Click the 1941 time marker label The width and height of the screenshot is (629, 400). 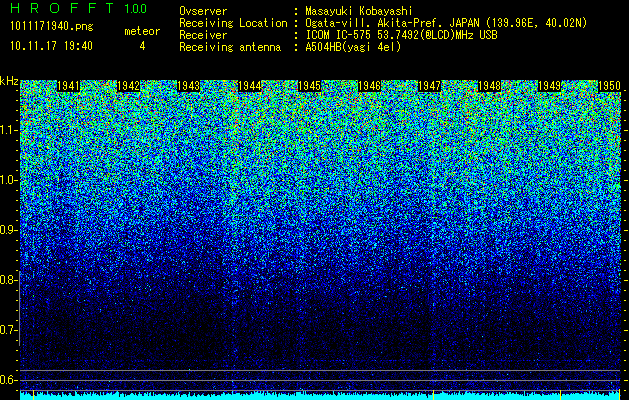coord(69,86)
